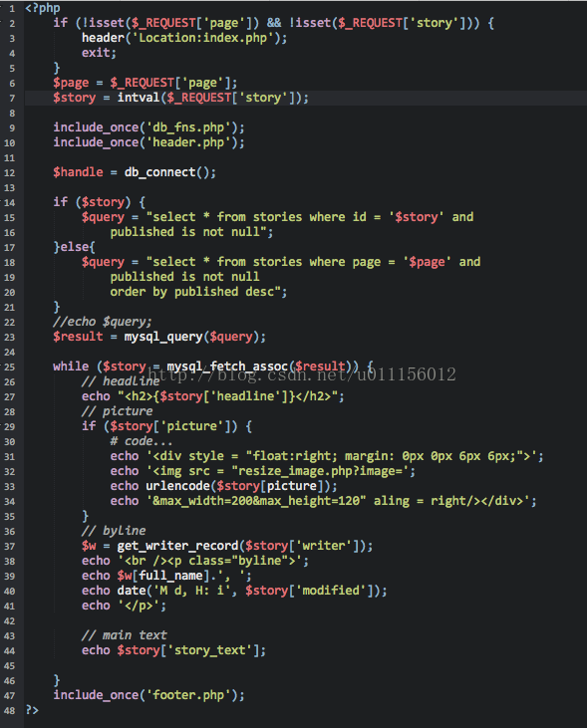This screenshot has height=728, width=587.
Task: Click line number 7 in the gutter
Action: (12, 98)
